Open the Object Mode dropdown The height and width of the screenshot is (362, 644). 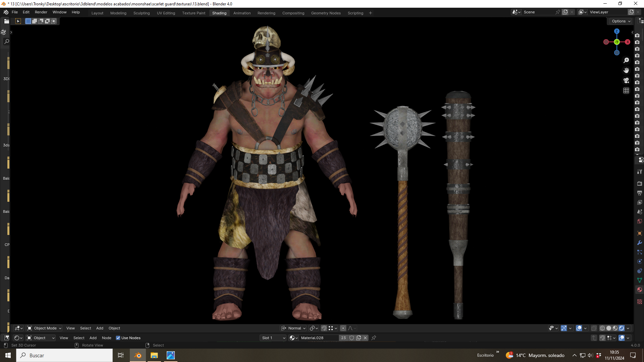pos(44,328)
